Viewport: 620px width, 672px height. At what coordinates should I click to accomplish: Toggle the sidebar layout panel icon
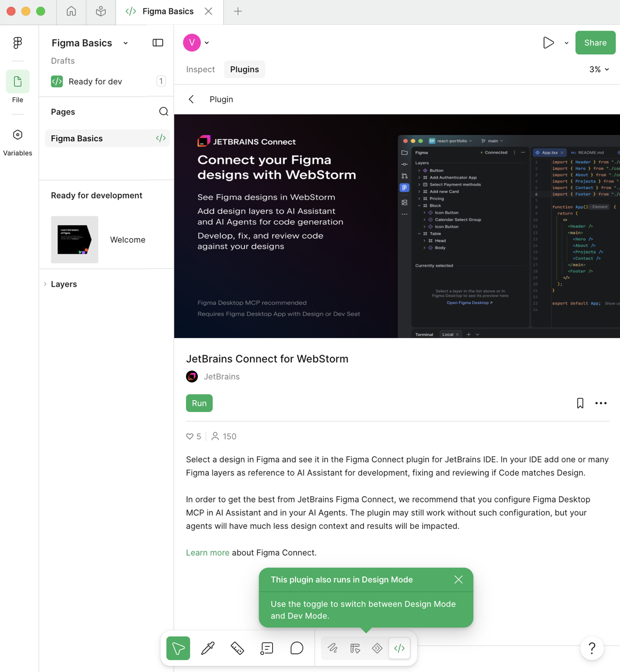click(158, 43)
